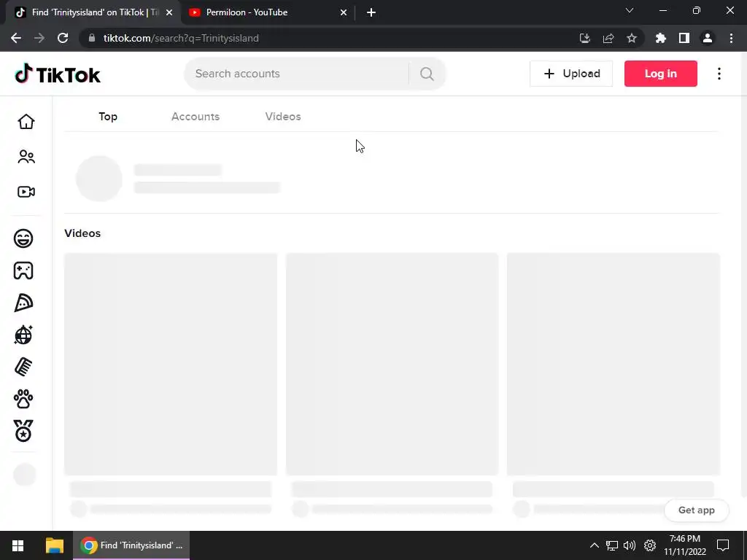Click the install app icon in address bar
Image resolution: width=747 pixels, height=560 pixels.
(x=584, y=38)
